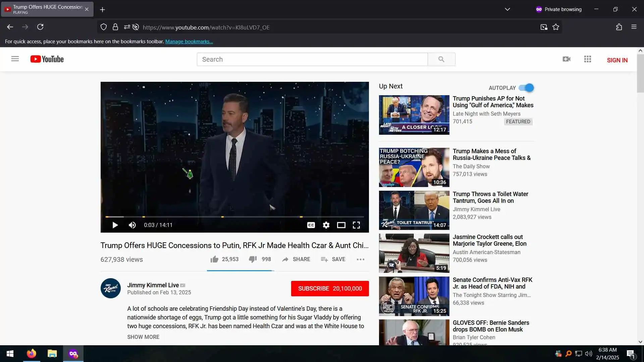Image resolution: width=644 pixels, height=362 pixels.
Task: Open the list all tabs dropdown arrow
Action: coord(507,9)
